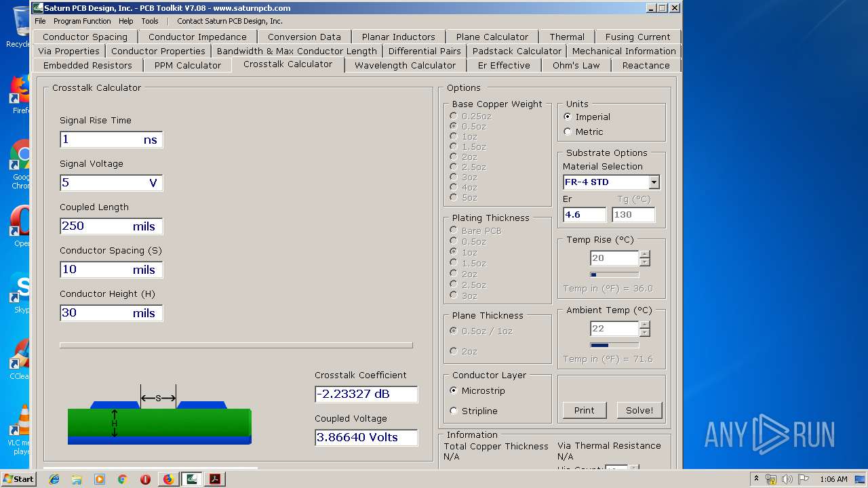Switch to the Ohm's Law tab

(576, 65)
